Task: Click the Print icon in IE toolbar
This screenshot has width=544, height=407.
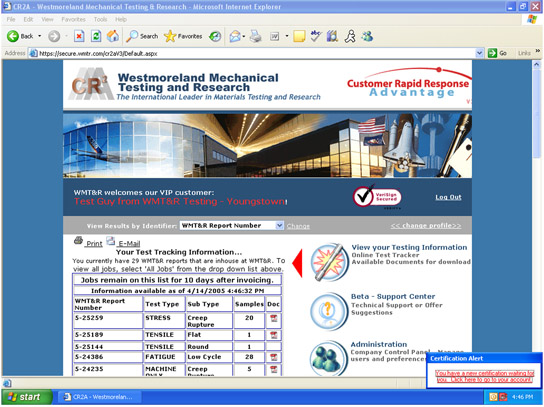Action: [x=256, y=36]
